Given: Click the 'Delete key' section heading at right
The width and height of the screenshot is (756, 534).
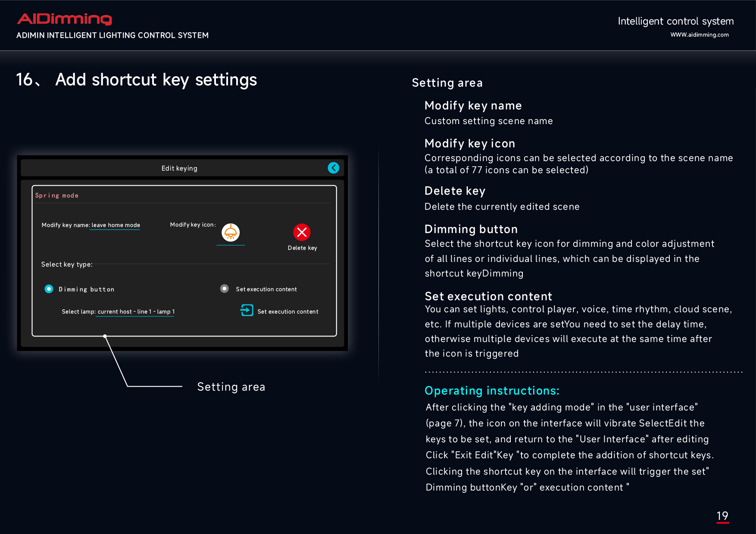Looking at the screenshot, I should (x=455, y=191).
